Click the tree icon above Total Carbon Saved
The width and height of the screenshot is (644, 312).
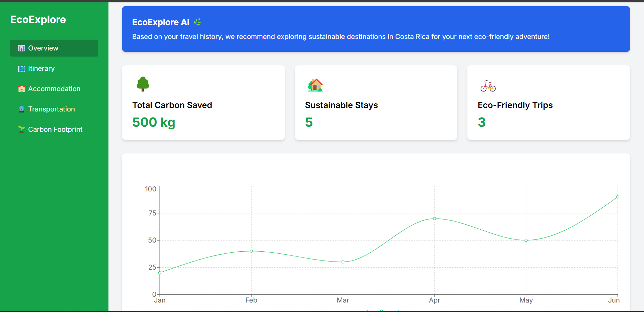click(143, 84)
